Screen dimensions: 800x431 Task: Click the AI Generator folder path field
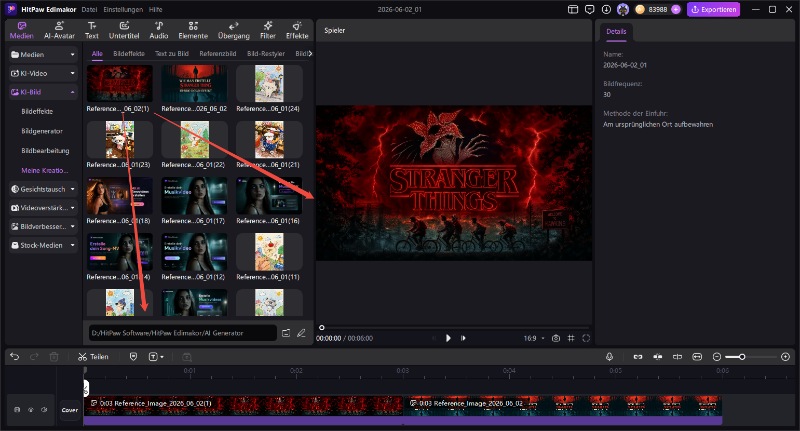183,333
